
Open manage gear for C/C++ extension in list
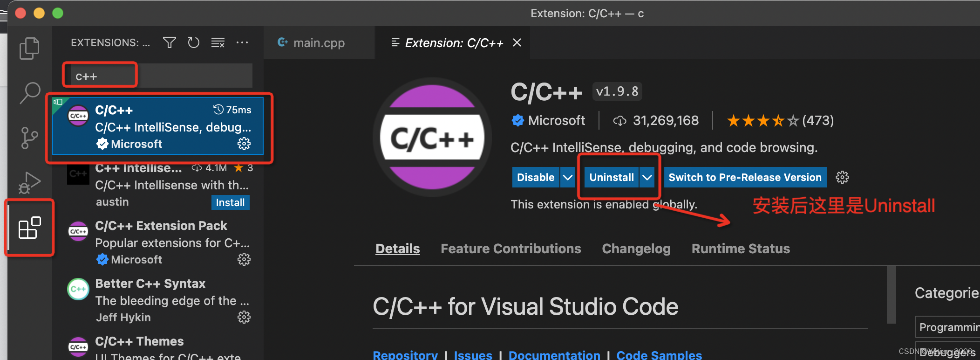tap(244, 144)
